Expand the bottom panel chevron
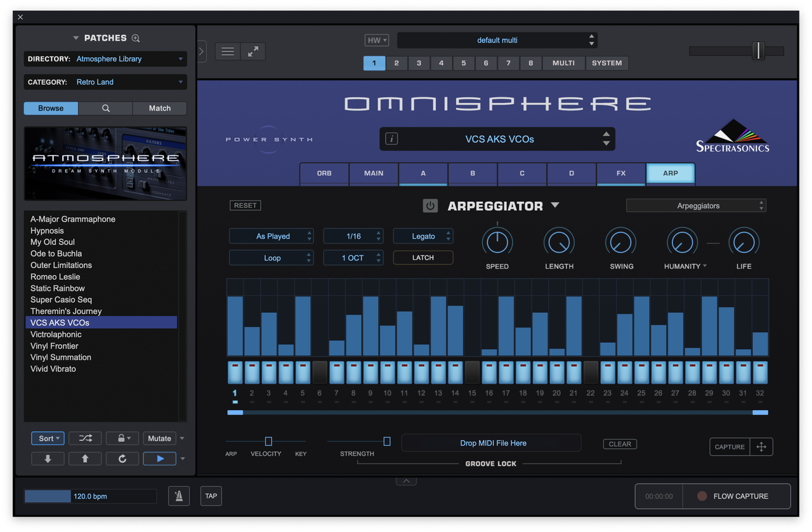 [406, 481]
